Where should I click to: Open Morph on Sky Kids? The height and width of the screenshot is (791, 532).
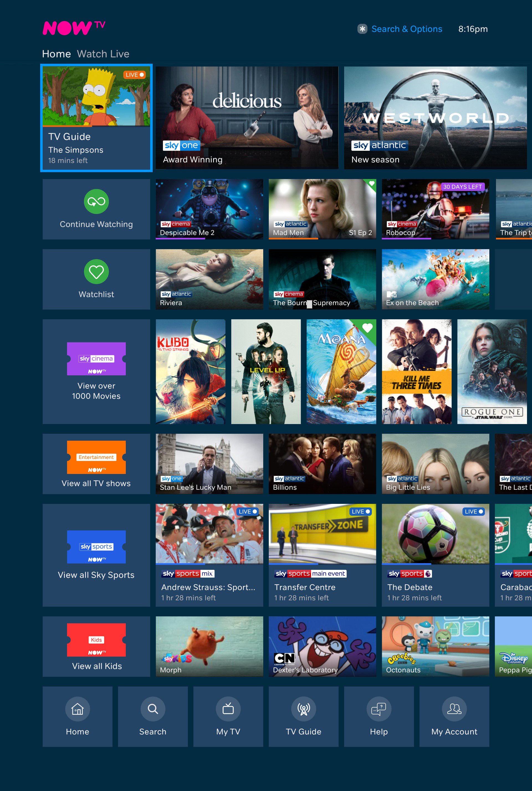click(209, 646)
